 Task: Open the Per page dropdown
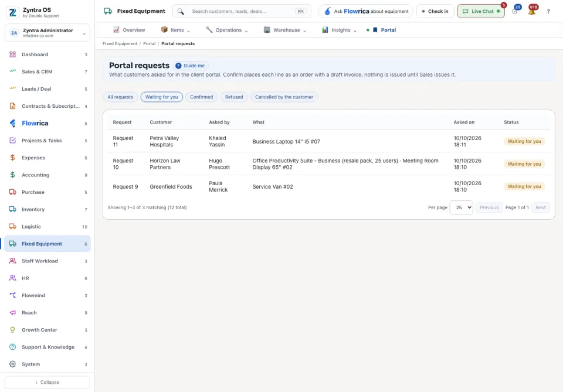click(462, 207)
